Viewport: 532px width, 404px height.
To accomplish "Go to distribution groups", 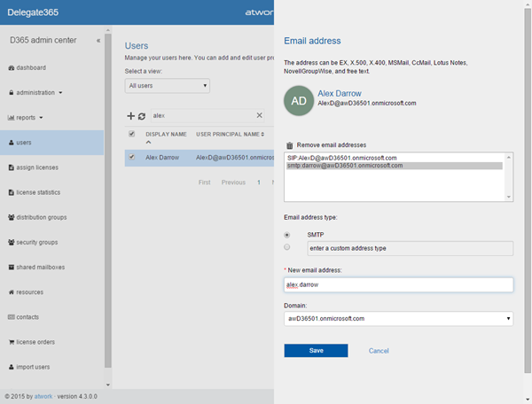I will (42, 217).
